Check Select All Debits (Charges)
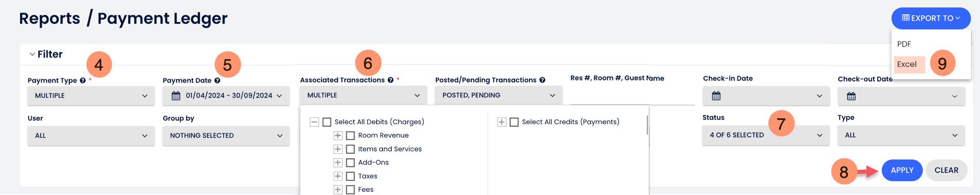 coord(327,122)
